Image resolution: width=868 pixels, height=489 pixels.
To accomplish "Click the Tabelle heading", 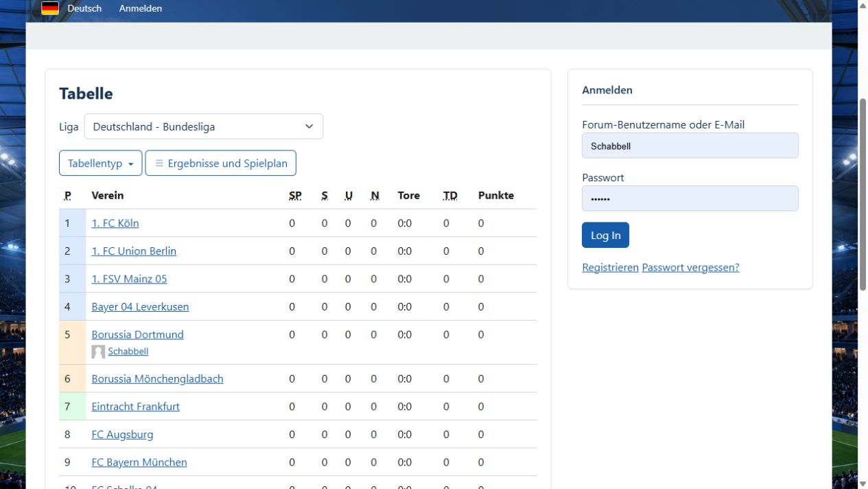I will coord(86,93).
